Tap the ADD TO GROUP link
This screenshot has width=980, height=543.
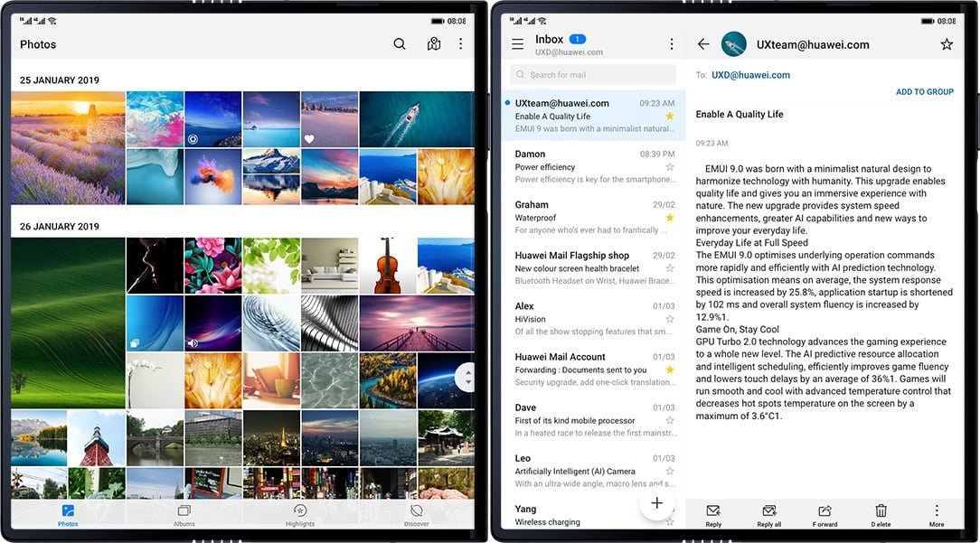[924, 91]
